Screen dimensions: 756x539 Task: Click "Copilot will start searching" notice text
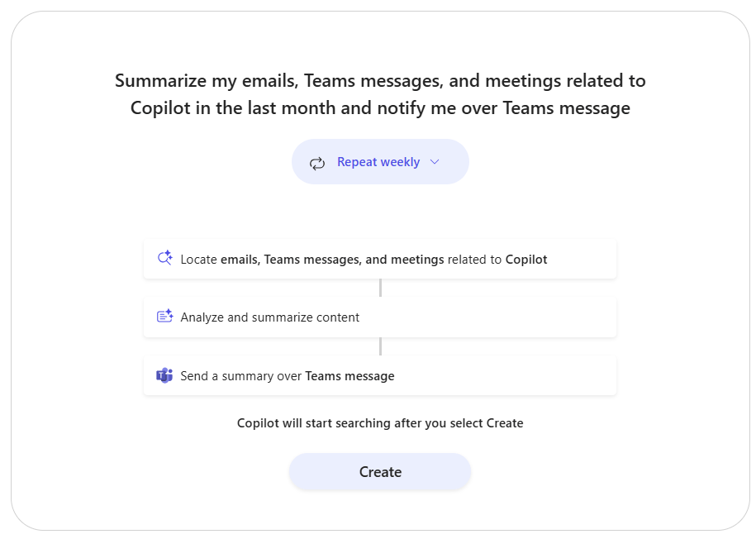click(x=380, y=423)
